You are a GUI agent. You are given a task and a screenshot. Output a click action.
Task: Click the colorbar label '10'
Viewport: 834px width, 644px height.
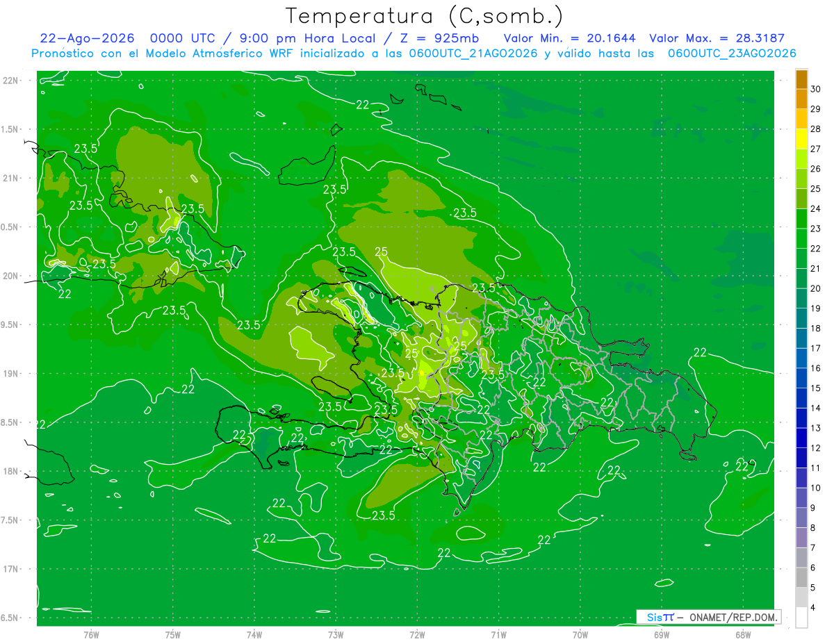(816, 488)
